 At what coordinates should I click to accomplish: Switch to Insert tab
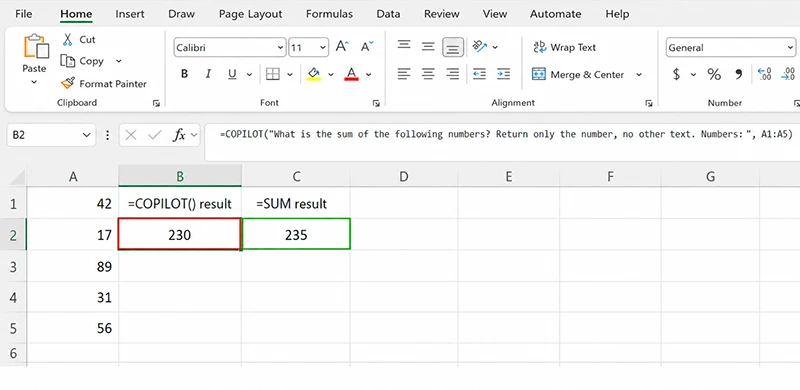[130, 14]
